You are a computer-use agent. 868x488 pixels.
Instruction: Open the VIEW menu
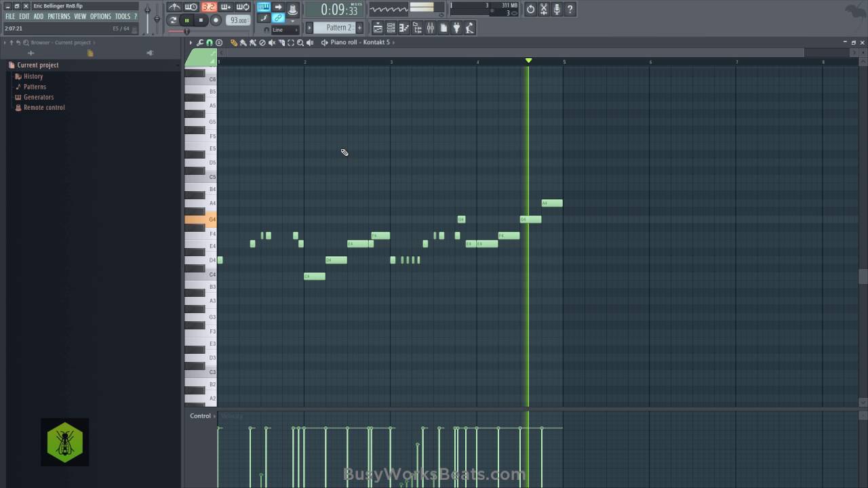80,16
